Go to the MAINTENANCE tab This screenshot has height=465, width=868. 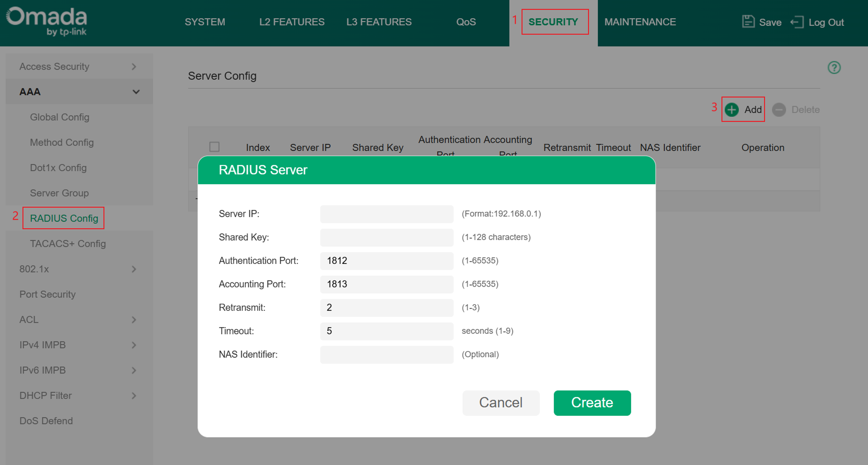pyautogui.click(x=640, y=22)
